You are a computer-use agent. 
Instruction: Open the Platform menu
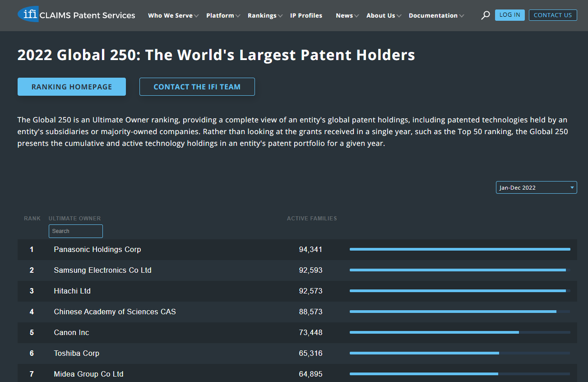(x=223, y=15)
